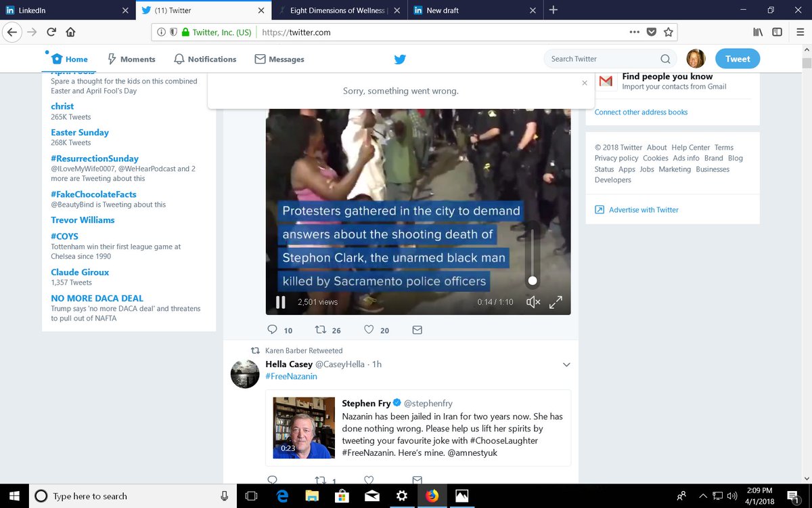Open Messages tab
This screenshot has height=508, width=812.
(279, 59)
